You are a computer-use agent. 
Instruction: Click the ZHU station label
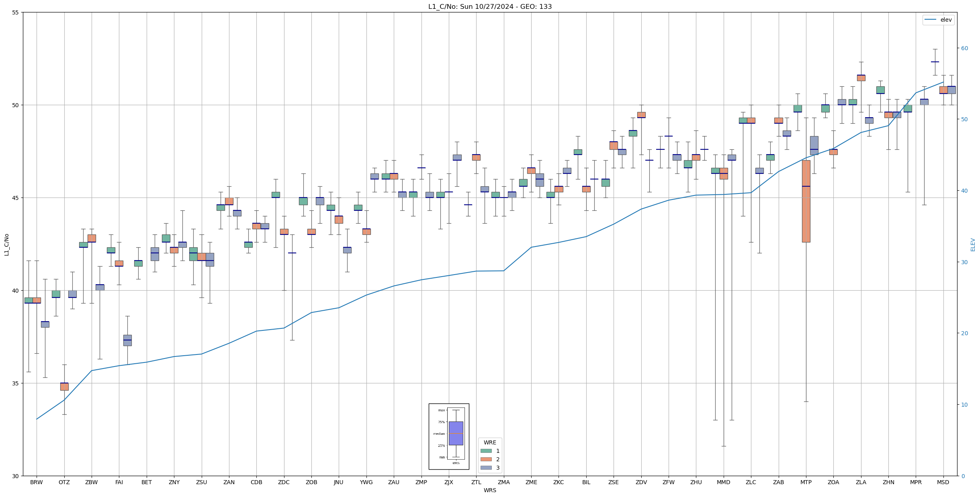coord(696,482)
